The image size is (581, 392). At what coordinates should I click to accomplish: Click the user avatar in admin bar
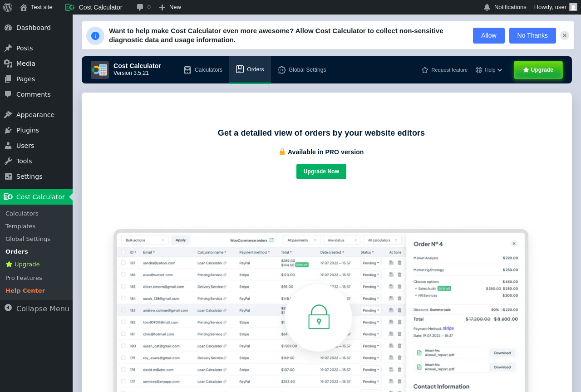click(573, 7)
